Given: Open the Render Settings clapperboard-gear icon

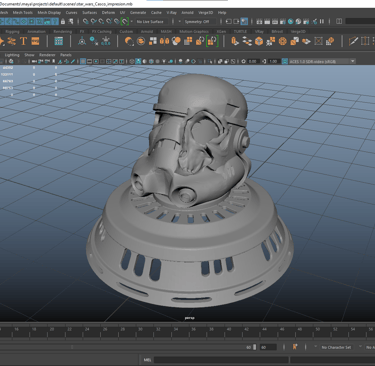Looking at the screenshot, I should click(x=283, y=21).
